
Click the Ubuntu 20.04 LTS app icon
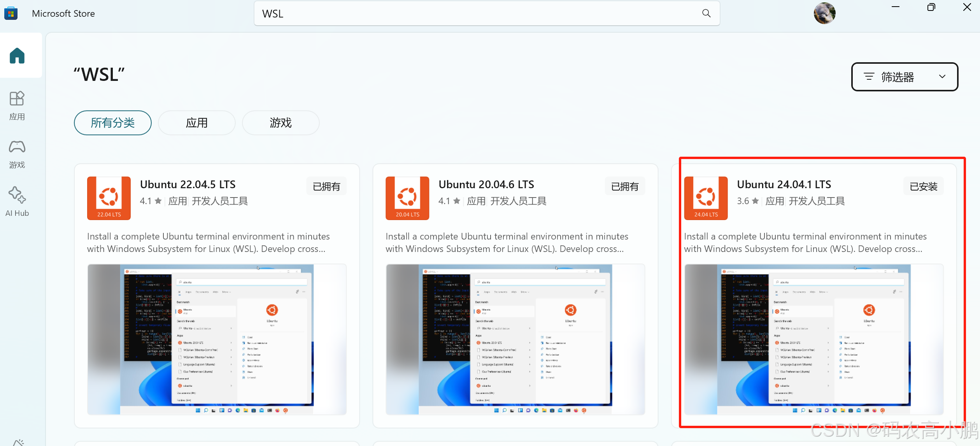[407, 198]
